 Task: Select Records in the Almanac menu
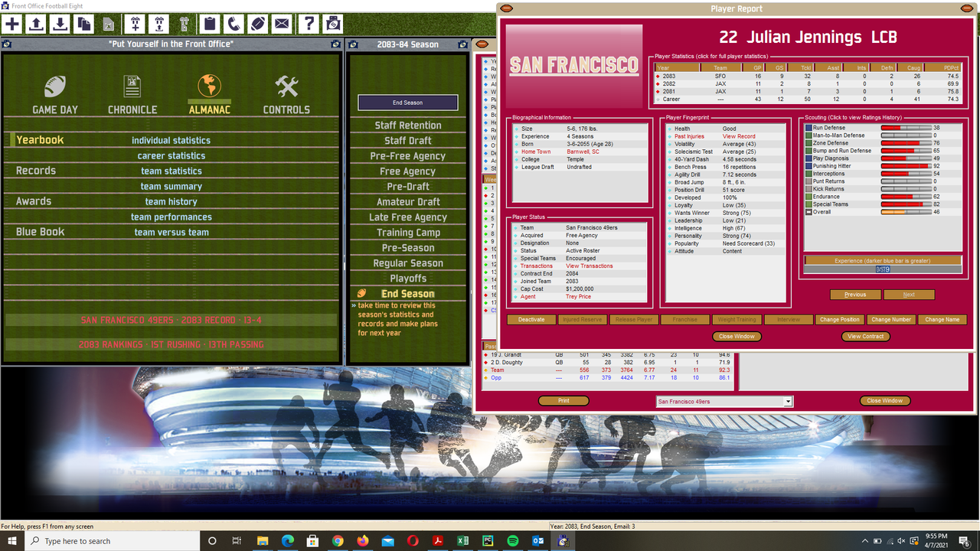[36, 171]
